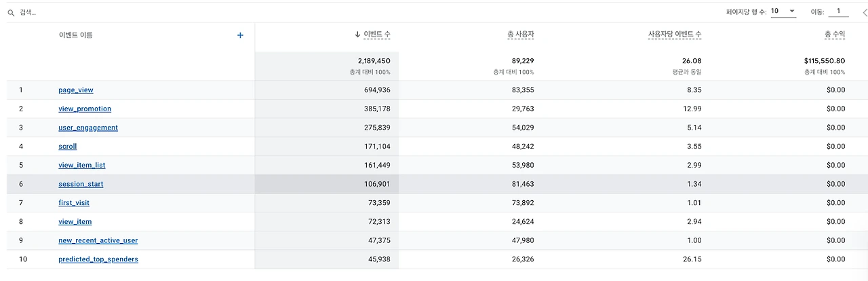Open the view_item_list event link
Image resolution: width=868 pixels, height=281 pixels.
point(82,165)
